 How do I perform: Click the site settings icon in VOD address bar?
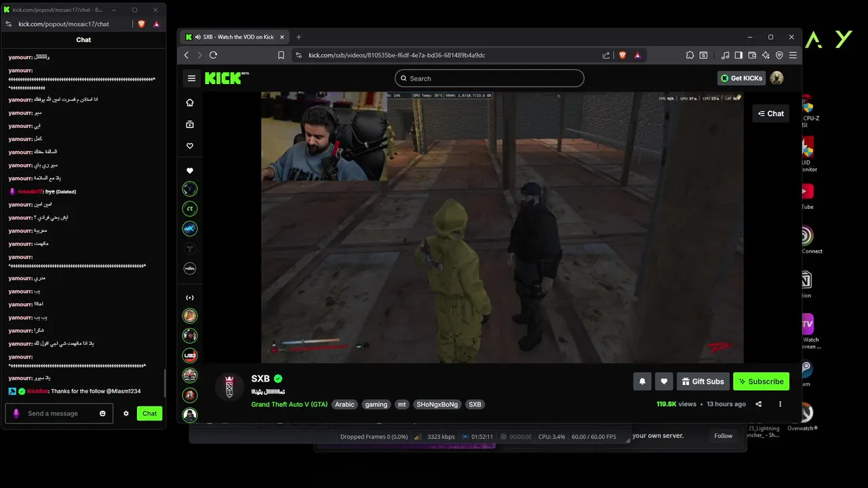(x=298, y=55)
